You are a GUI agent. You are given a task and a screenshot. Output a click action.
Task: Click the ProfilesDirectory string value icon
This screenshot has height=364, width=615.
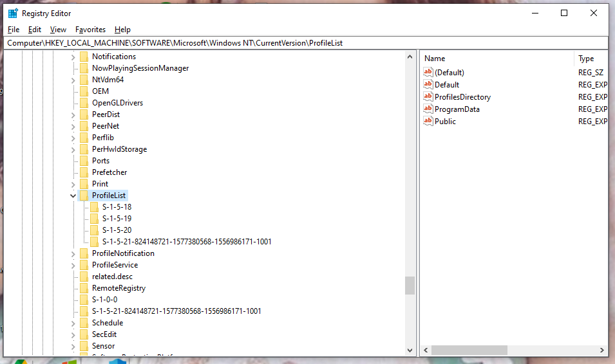[x=428, y=96]
